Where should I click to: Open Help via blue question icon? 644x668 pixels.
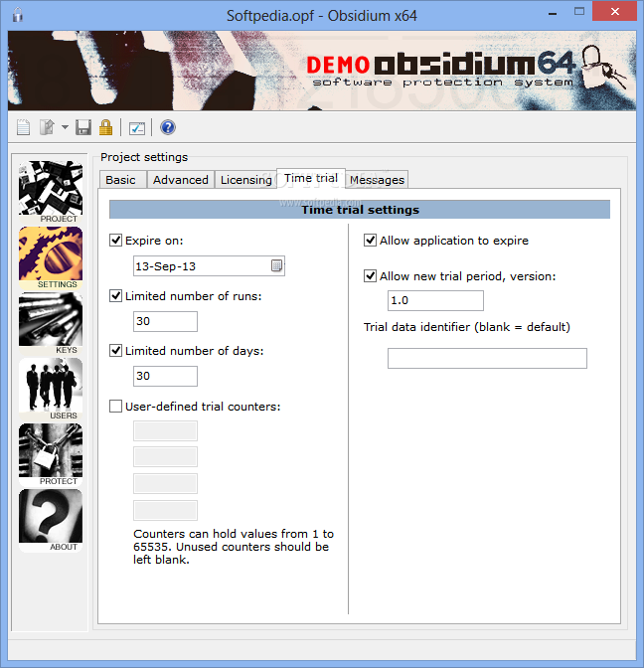(168, 127)
